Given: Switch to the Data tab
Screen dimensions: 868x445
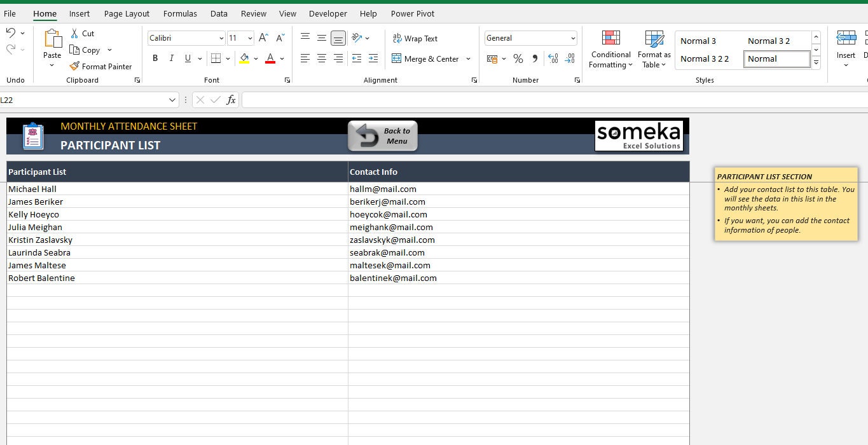Looking at the screenshot, I should click(x=219, y=13).
